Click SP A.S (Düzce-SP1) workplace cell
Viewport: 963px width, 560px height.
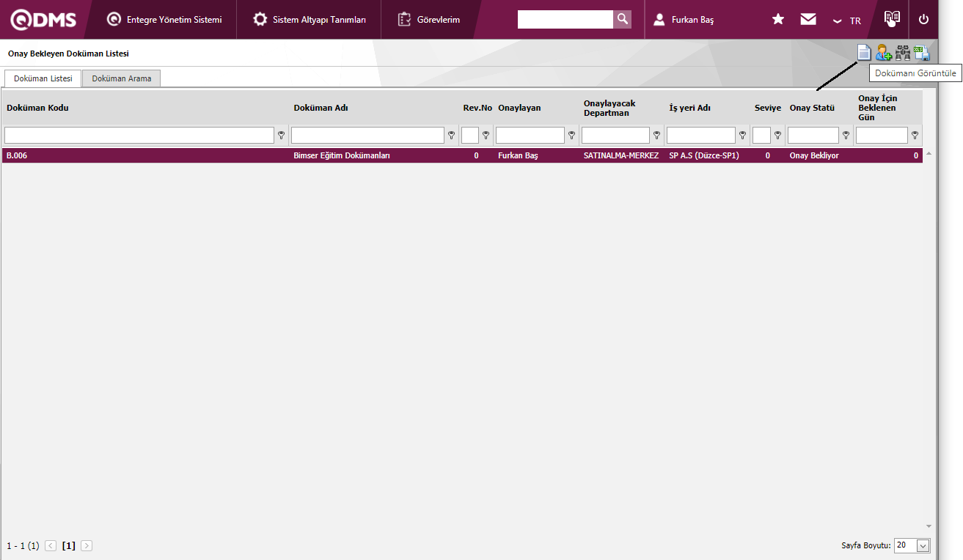(x=704, y=155)
